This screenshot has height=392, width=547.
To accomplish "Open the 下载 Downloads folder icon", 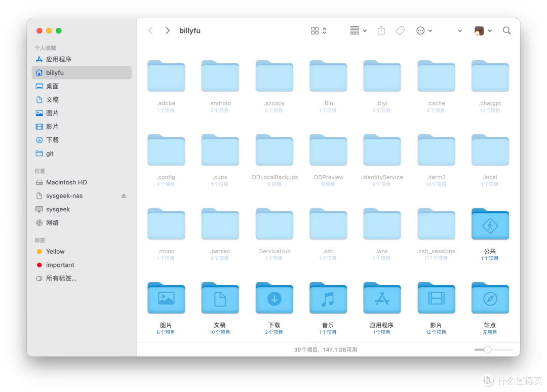I will (274, 298).
